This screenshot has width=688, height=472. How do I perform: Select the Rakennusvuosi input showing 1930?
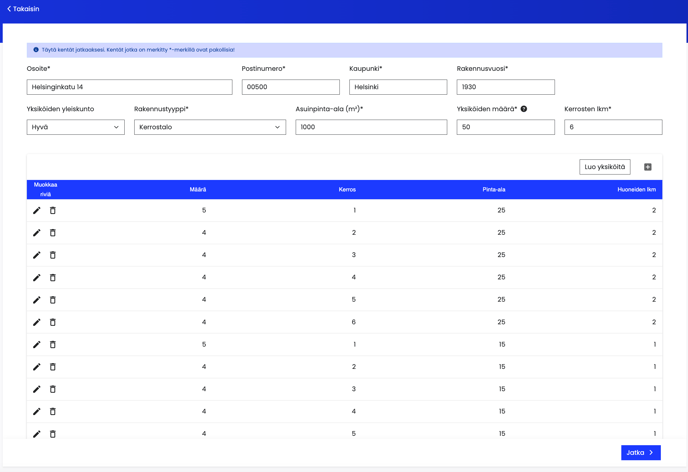[505, 87]
